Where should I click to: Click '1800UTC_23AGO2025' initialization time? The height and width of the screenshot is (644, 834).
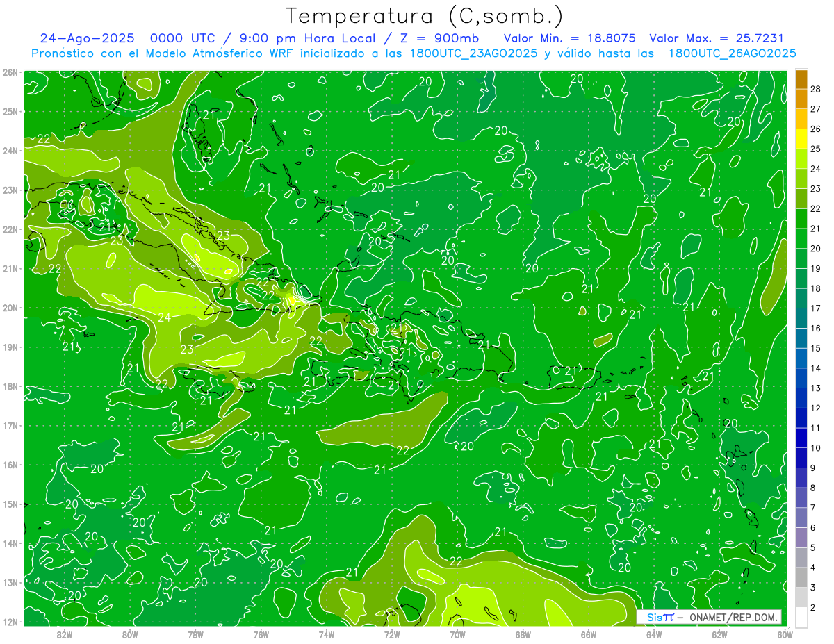click(473, 53)
